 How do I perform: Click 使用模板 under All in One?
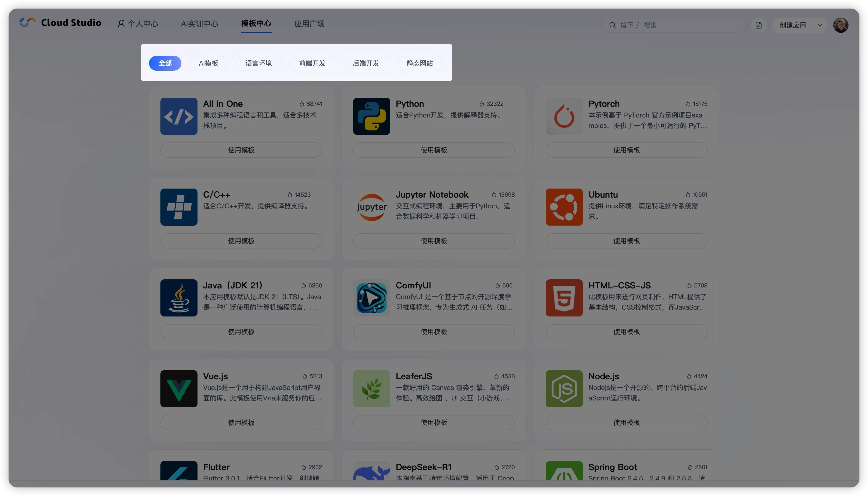click(241, 150)
